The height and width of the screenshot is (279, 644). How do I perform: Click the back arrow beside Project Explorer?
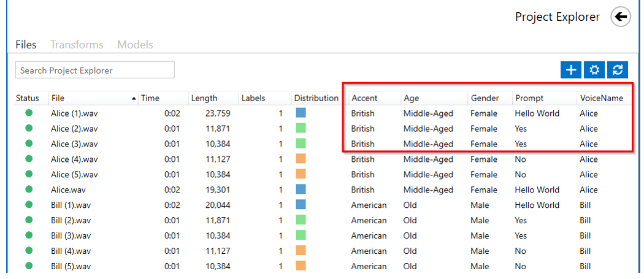pos(621,17)
